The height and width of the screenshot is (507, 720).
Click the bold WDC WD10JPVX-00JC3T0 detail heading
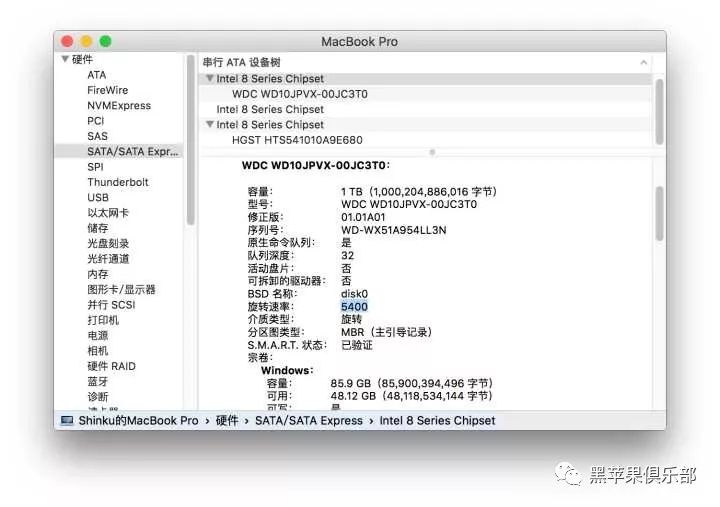click(x=315, y=165)
